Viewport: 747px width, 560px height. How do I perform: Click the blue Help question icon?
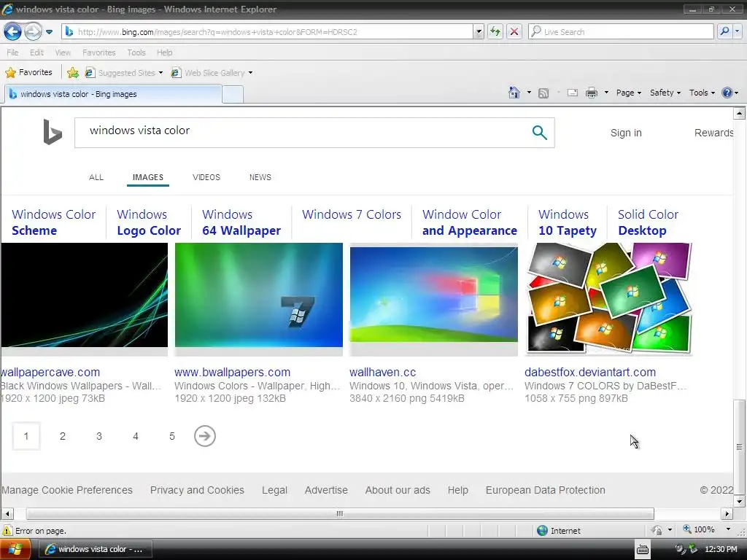pos(727,93)
